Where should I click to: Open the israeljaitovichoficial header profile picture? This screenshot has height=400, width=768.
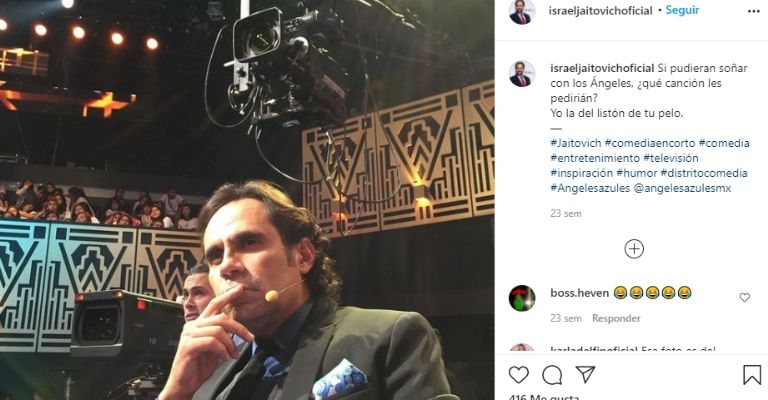[522, 12]
